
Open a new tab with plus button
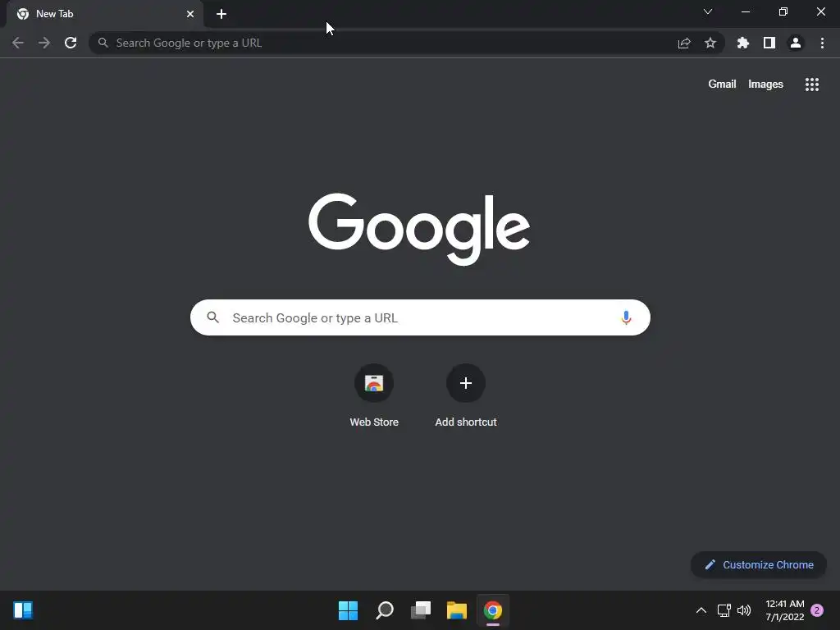(221, 14)
